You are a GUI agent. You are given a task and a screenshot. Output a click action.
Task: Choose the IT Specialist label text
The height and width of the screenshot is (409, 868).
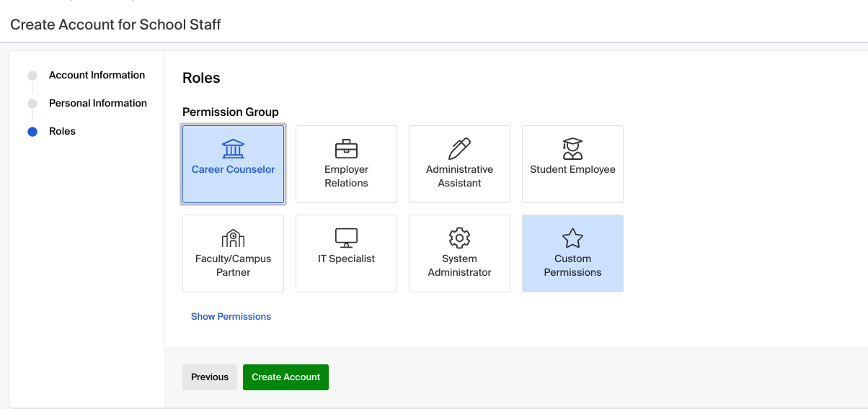pos(346,259)
